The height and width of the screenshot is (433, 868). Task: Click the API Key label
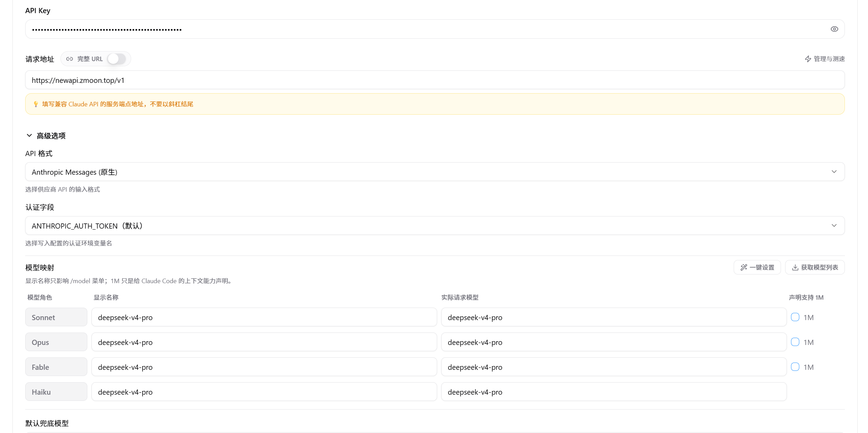38,11
